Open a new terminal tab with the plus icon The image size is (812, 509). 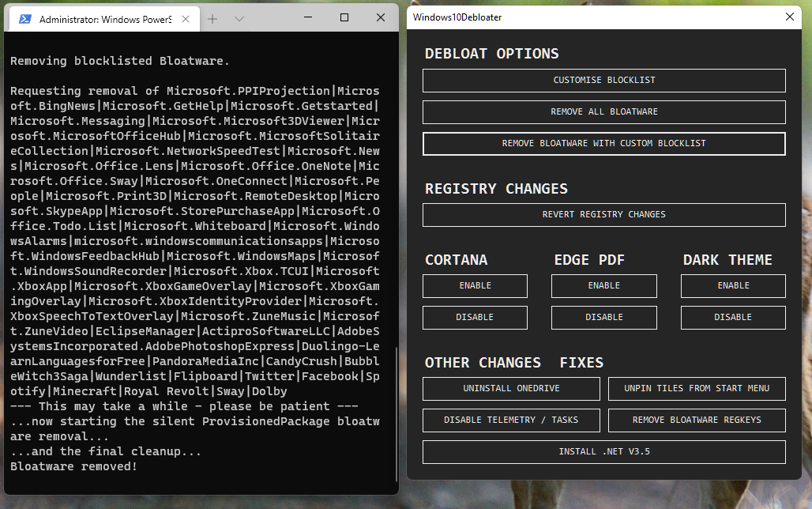[x=212, y=18]
